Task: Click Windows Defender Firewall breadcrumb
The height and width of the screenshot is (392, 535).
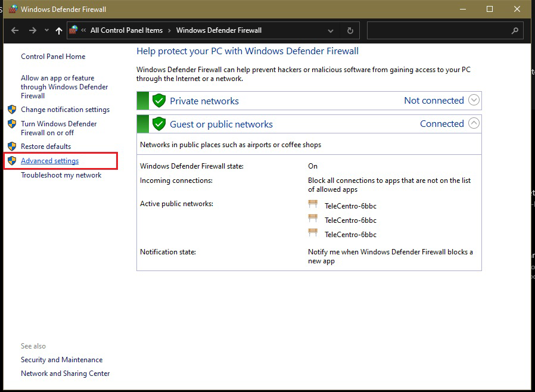Action: click(219, 30)
